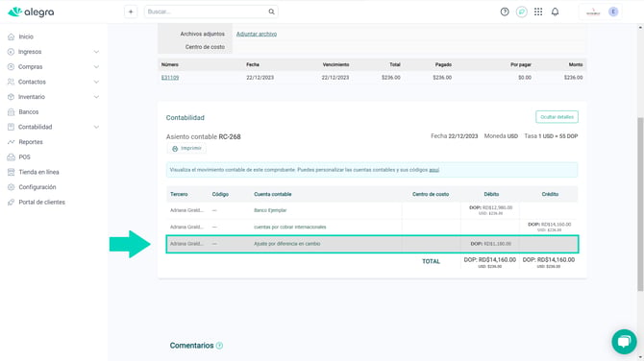Open Reportes from the sidebar
The height and width of the screenshot is (361, 644).
(x=31, y=142)
